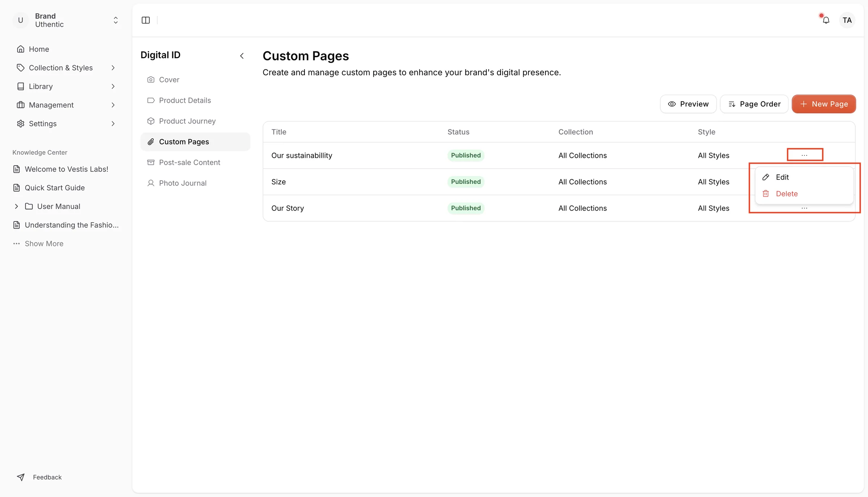The height and width of the screenshot is (497, 868).
Task: Click the sort icon in Page Order
Action: 732,104
